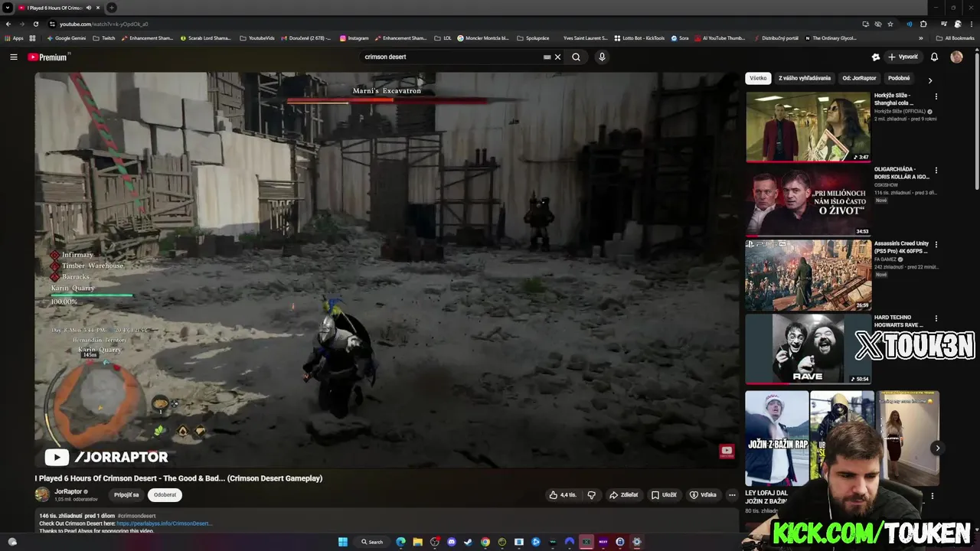The height and width of the screenshot is (551, 980).
Task: Click the #crimsondesert hashtag
Action: point(136,516)
